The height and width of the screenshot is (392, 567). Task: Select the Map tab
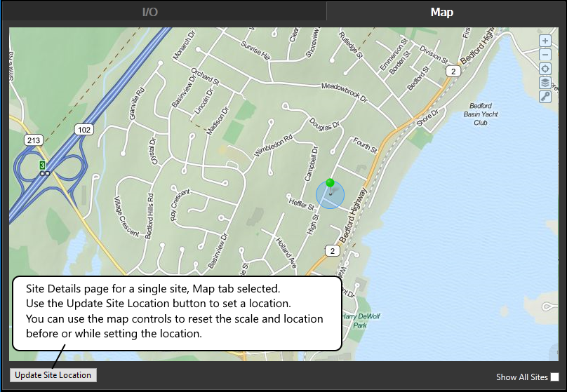pyautogui.click(x=441, y=12)
